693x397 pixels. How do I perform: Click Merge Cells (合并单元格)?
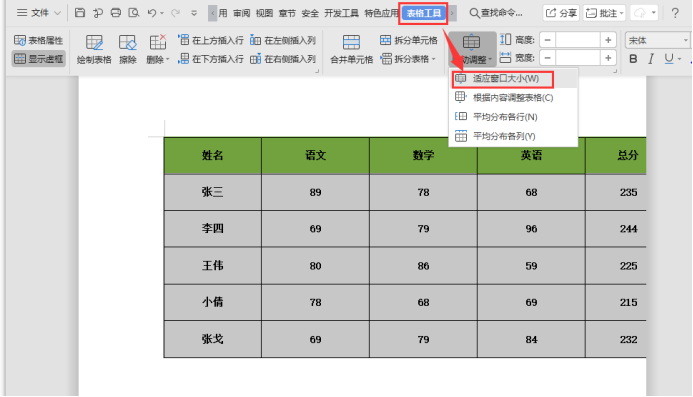pyautogui.click(x=352, y=49)
